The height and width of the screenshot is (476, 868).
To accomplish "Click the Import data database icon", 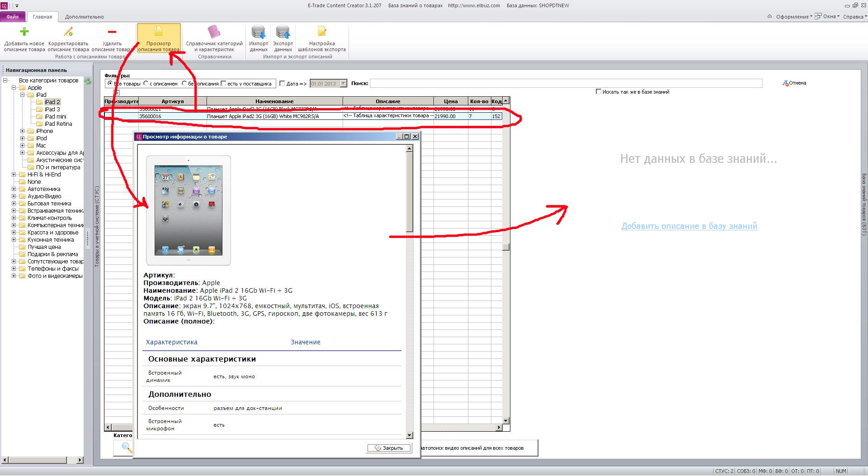I will click(x=259, y=32).
